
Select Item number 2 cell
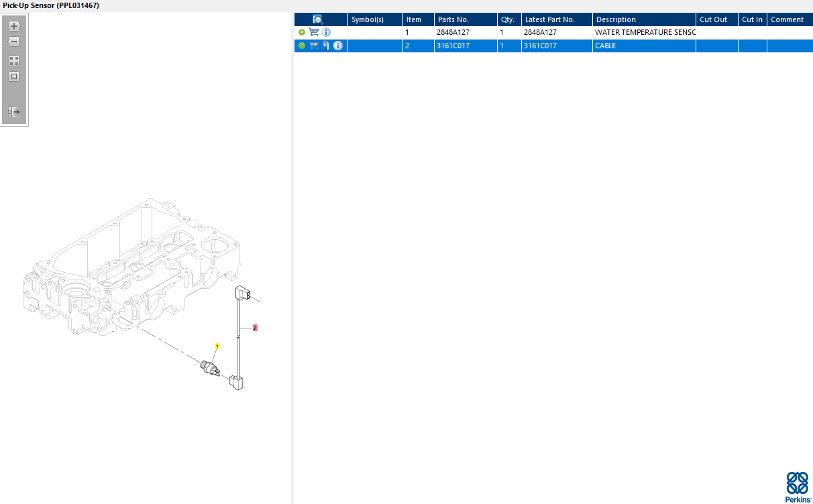(x=419, y=46)
